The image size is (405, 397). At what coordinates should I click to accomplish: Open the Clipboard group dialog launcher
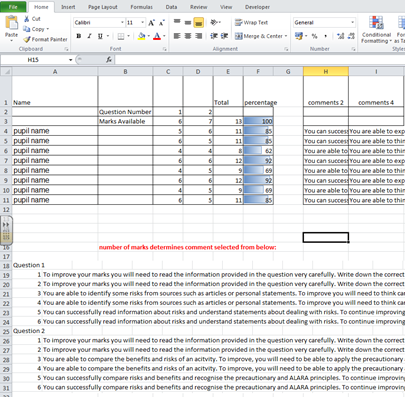coord(66,49)
